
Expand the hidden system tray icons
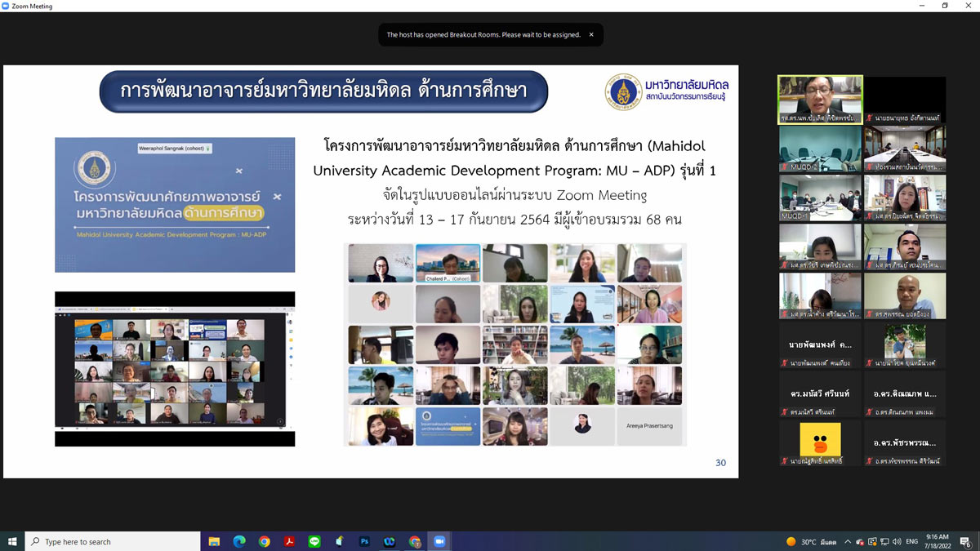848,541
